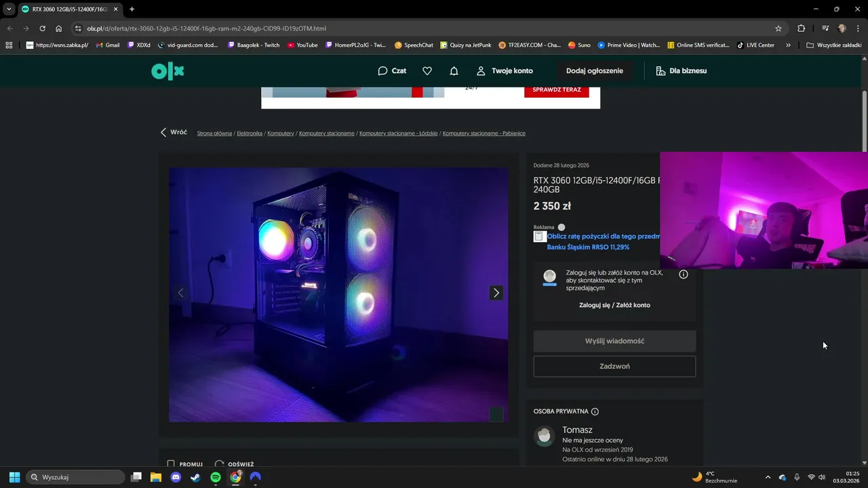Open LIVE Center bookmark
This screenshot has width=868, height=488.
click(755, 45)
